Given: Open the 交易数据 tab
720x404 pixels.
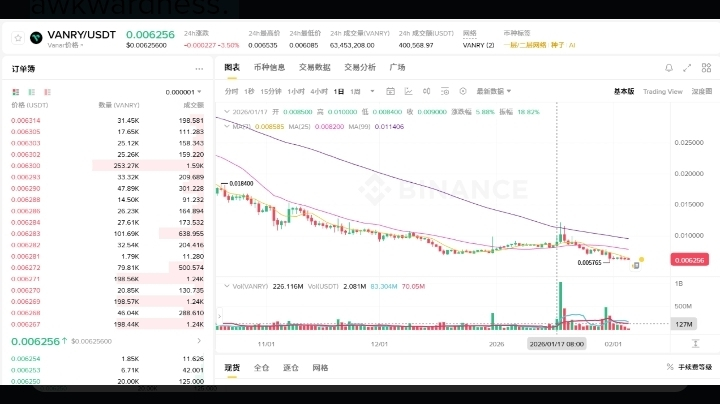Looking at the screenshot, I should pyautogui.click(x=315, y=67).
